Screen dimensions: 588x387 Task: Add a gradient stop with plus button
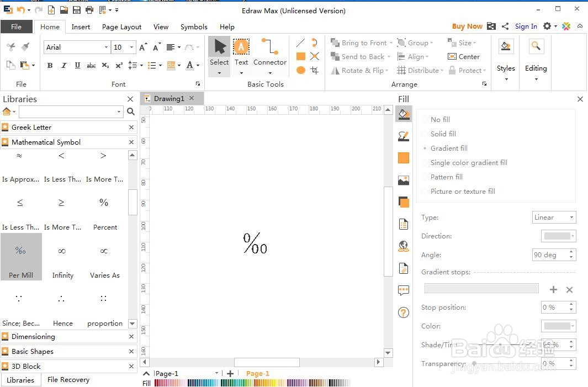pyautogui.click(x=553, y=289)
